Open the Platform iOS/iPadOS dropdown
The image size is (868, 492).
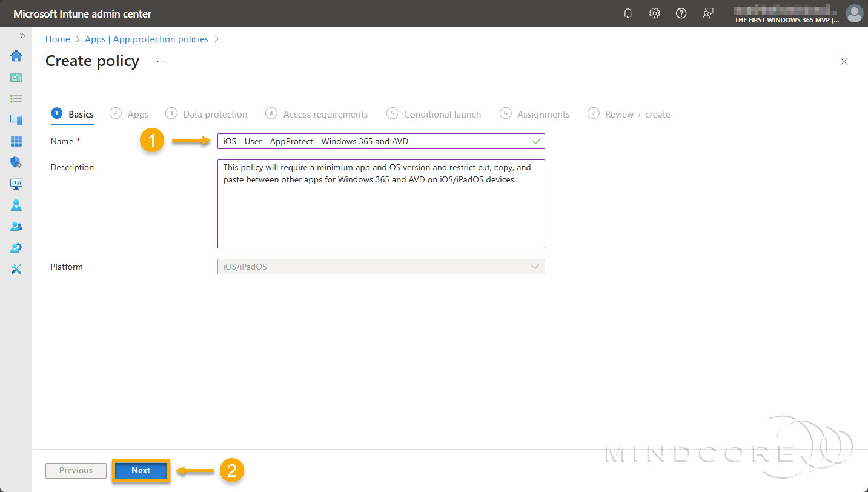coord(381,267)
